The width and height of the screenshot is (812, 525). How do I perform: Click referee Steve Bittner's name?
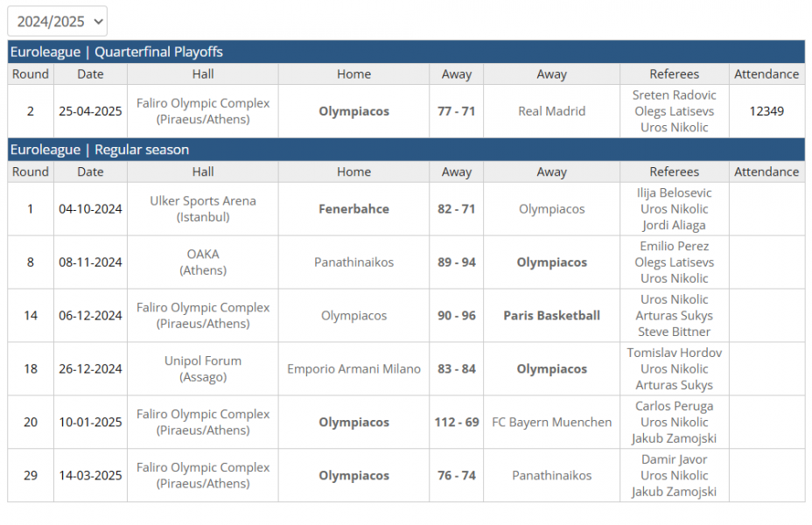674,332
